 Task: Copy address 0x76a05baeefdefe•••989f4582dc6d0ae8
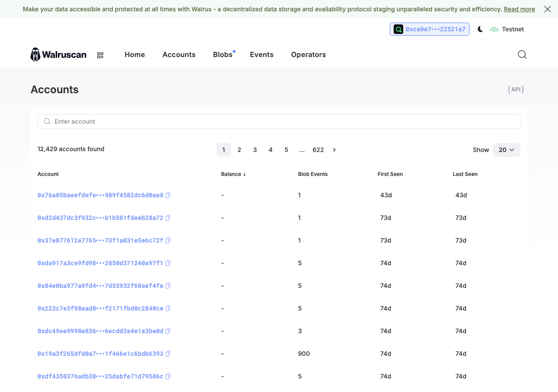tap(168, 195)
